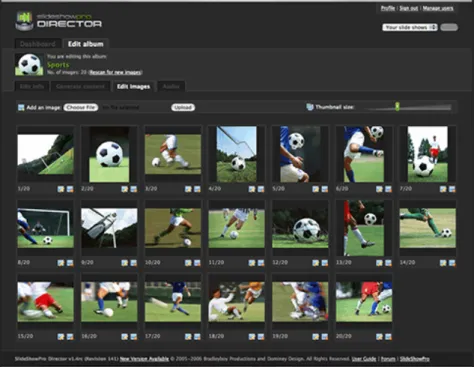
Task: Click the Sports album title text
Action: click(58, 65)
